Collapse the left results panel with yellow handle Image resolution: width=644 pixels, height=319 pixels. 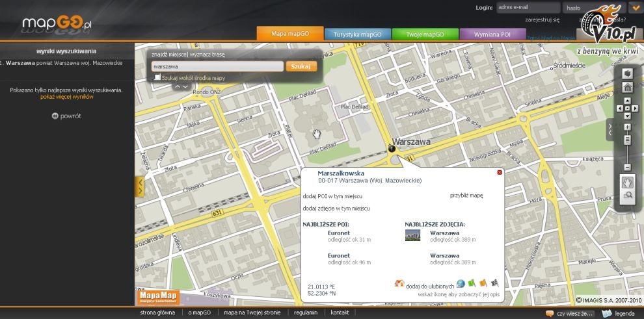(x=140, y=187)
